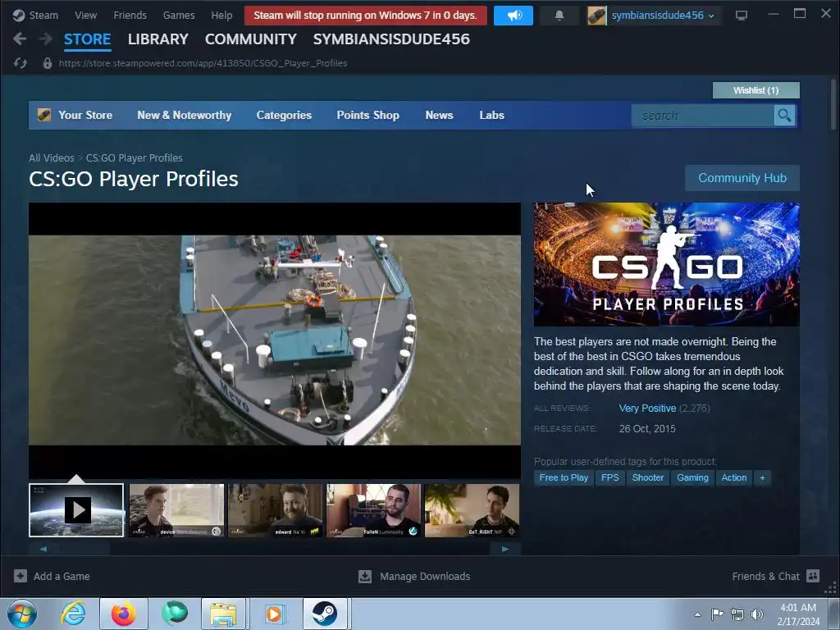Play the first video thumbnail with Earth
Screen dimensions: 840x630
(76, 510)
